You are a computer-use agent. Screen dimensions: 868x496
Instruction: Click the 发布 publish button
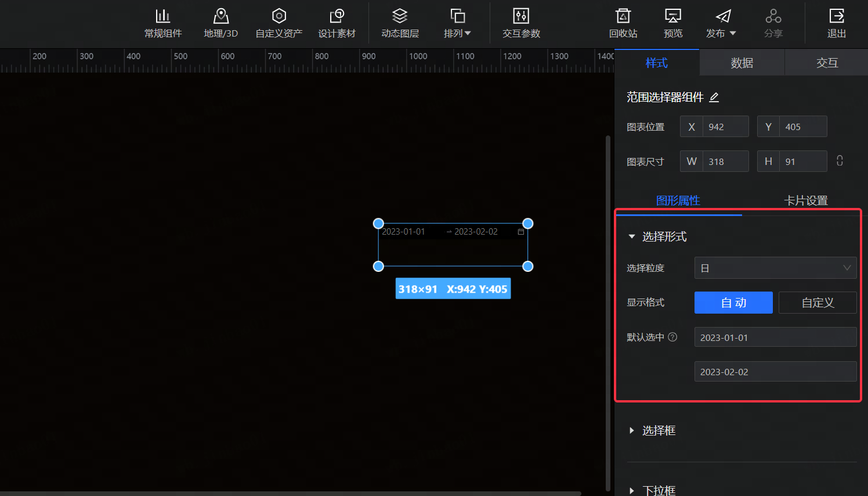tap(720, 23)
